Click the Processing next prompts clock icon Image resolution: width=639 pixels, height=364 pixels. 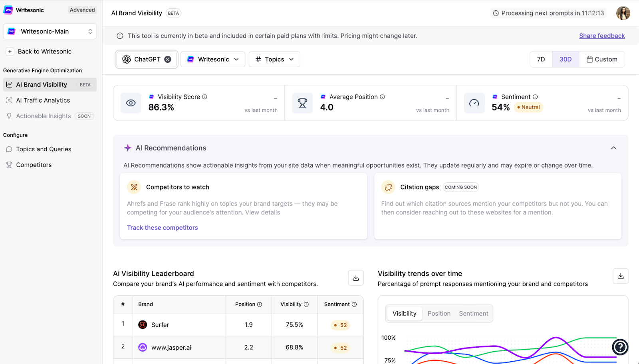pos(496,13)
